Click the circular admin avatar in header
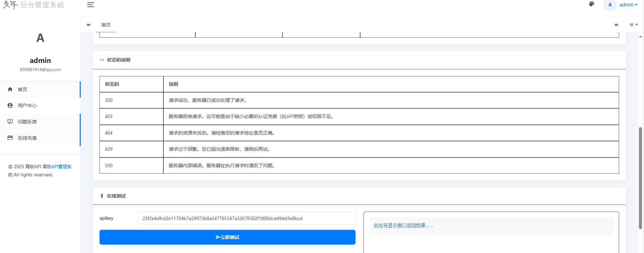Image resolution: width=644 pixels, height=253 pixels. pyautogui.click(x=610, y=5)
